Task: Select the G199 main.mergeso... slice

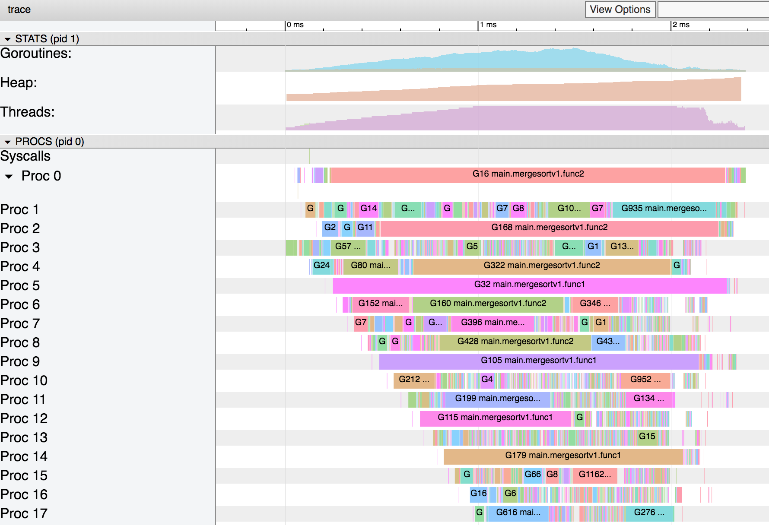Action: pyautogui.click(x=497, y=399)
